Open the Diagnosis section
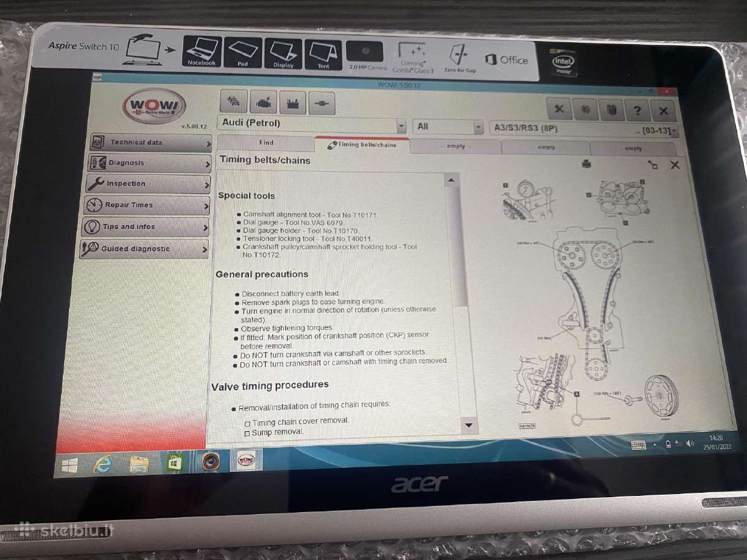Screen dimensions: 747x560 pos(150,163)
